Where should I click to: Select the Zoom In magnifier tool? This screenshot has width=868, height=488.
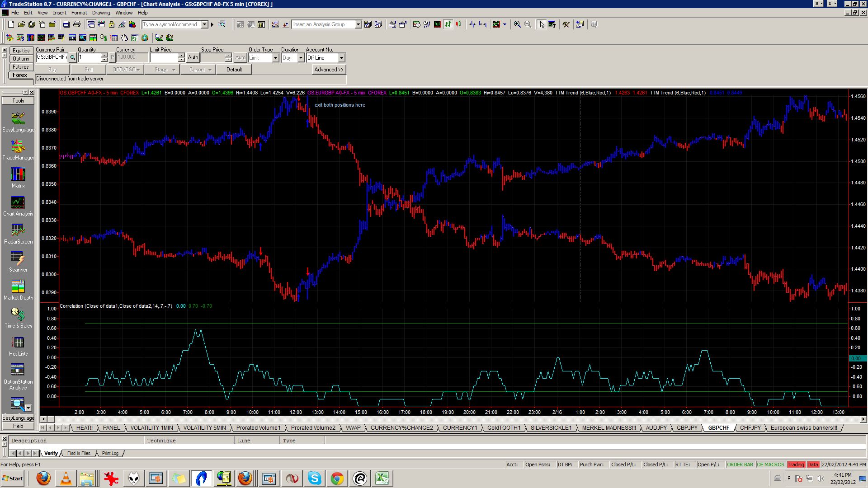pyautogui.click(x=517, y=24)
